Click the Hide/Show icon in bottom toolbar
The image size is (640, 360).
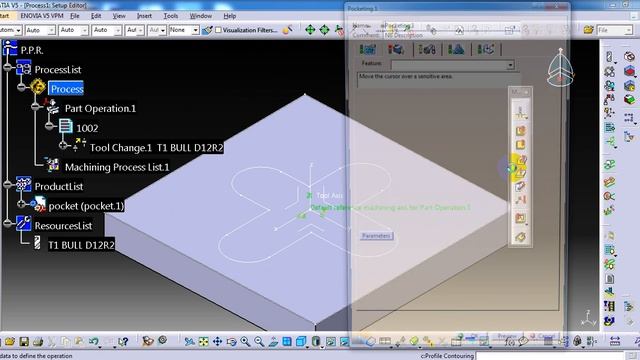(x=331, y=341)
